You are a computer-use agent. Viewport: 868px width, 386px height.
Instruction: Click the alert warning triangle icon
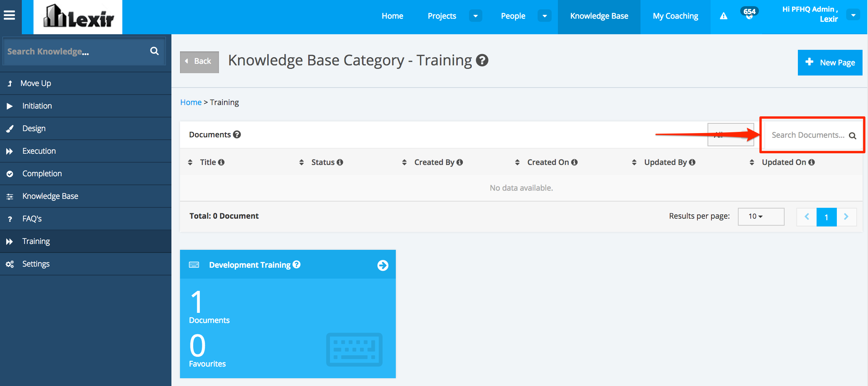point(723,16)
